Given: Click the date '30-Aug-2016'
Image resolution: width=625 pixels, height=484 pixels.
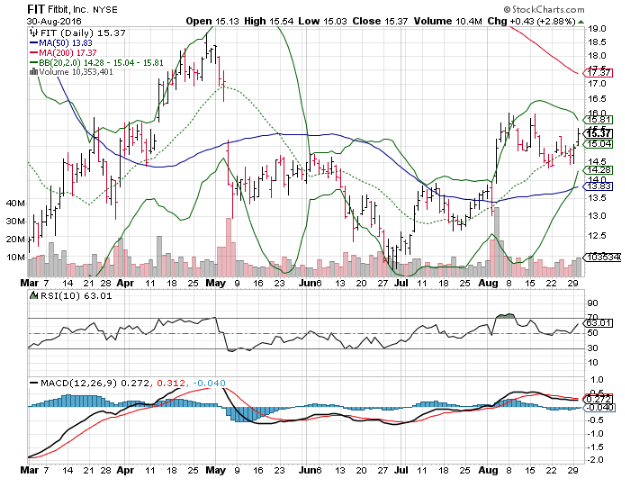Looking at the screenshot, I should tap(54, 21).
